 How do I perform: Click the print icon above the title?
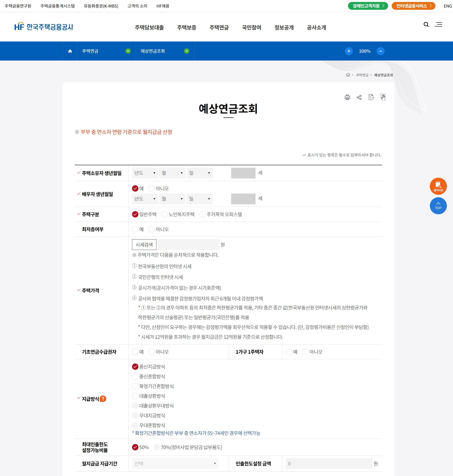[347, 97]
